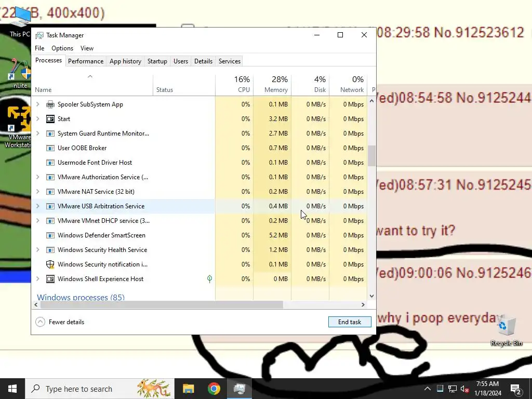Click the horizontal scrollbar right arrow
This screenshot has width=532, height=399.
click(363, 304)
